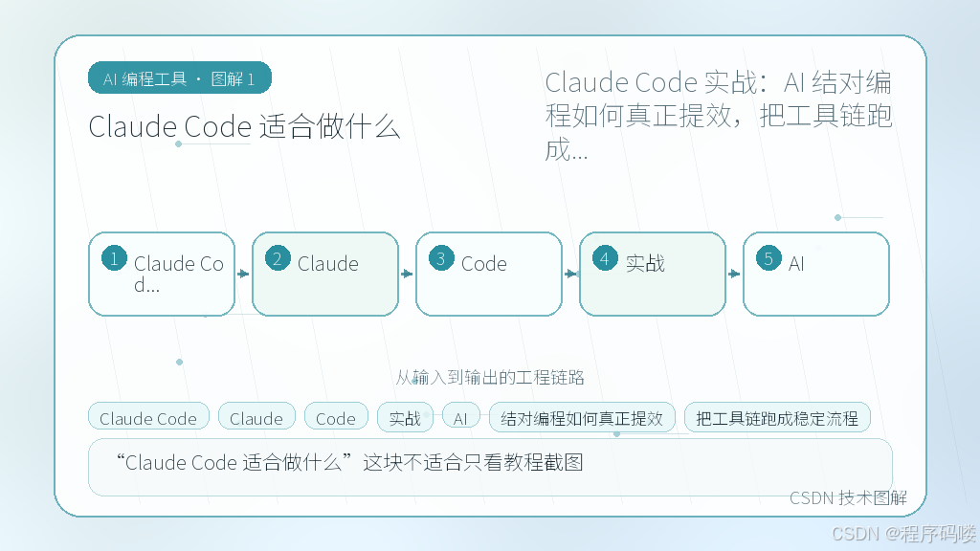The height and width of the screenshot is (551, 980).
Task: Click the subtitle 'Claude Code 实战：AI 结对编程…'
Action: pyautogui.click(x=718, y=116)
